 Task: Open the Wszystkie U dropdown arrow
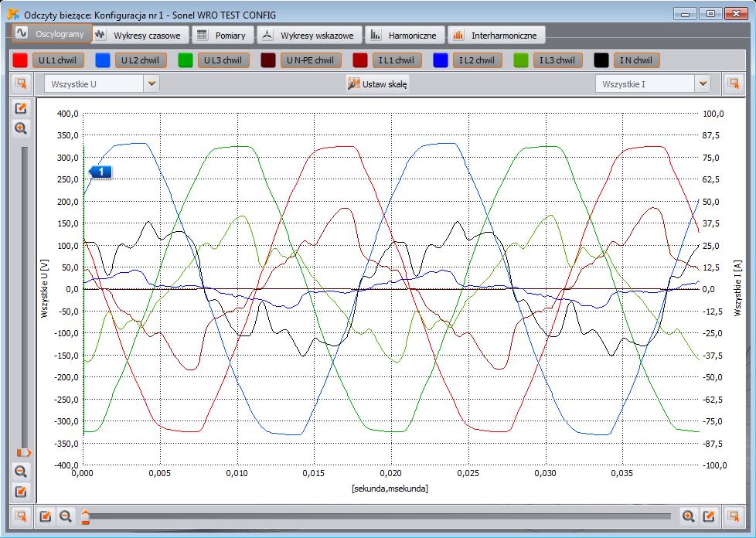click(152, 84)
